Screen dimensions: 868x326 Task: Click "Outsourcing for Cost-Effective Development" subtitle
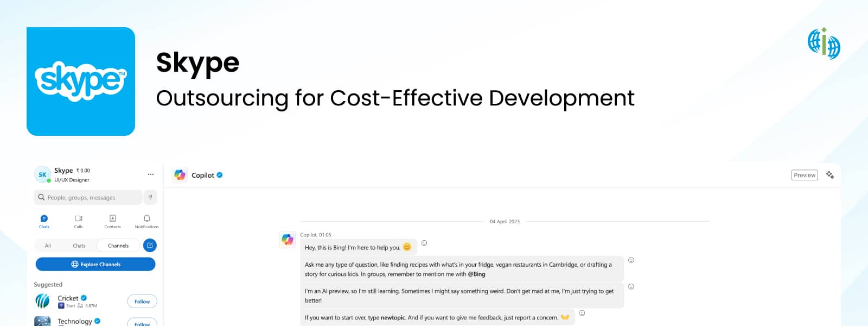tap(395, 98)
